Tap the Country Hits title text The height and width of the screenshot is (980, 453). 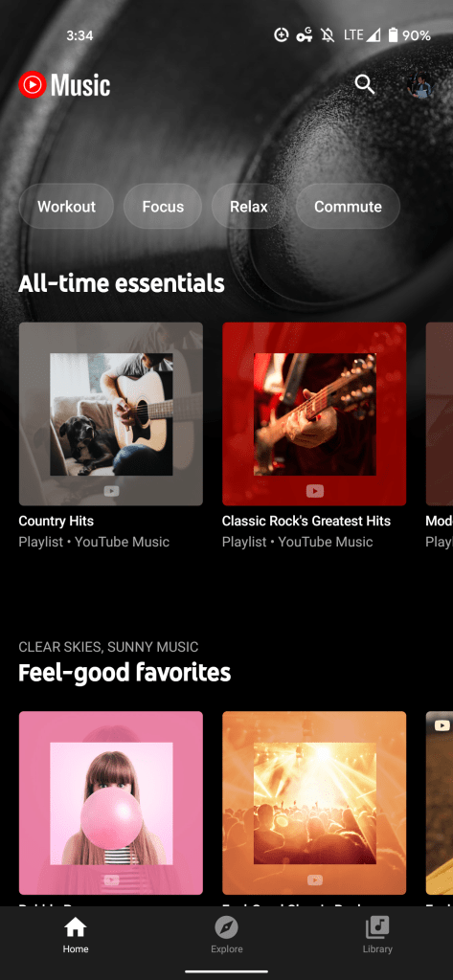(x=57, y=521)
